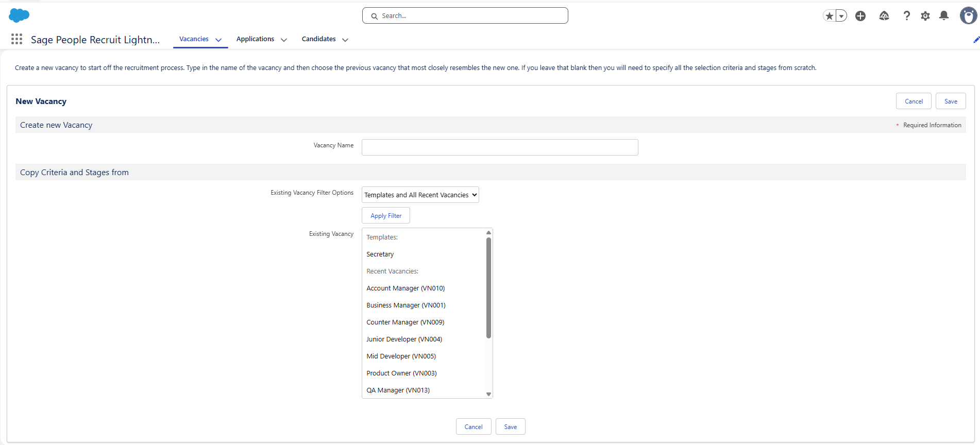Click the bottom Save button
980x445 pixels.
tap(510, 427)
